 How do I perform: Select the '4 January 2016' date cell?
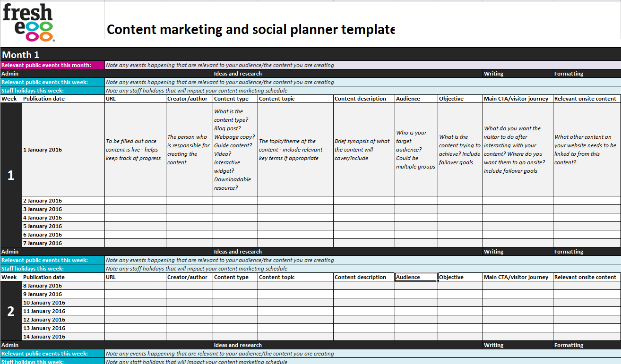tap(63, 218)
